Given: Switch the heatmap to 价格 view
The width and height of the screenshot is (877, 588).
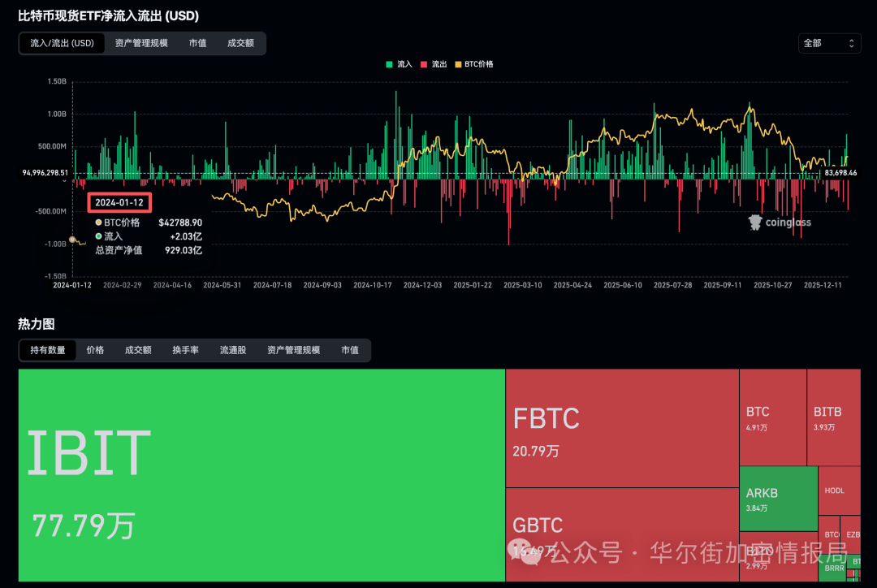Looking at the screenshot, I should tap(95, 350).
